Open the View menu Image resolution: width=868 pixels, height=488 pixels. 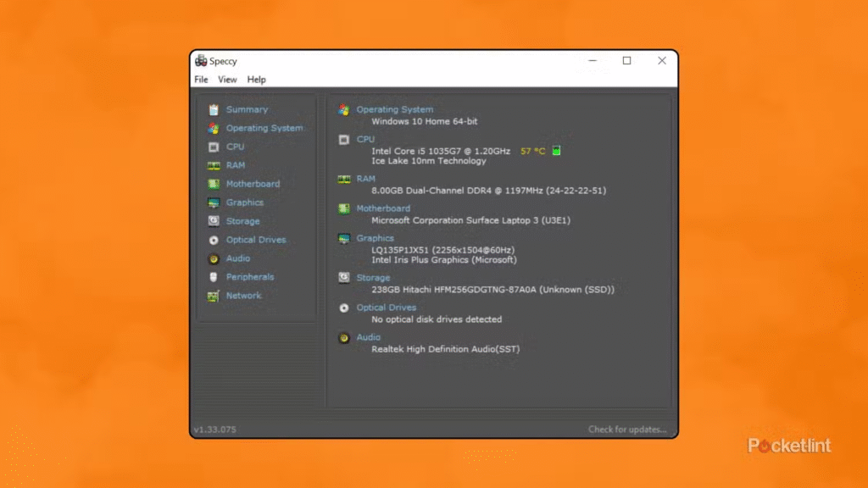click(227, 80)
